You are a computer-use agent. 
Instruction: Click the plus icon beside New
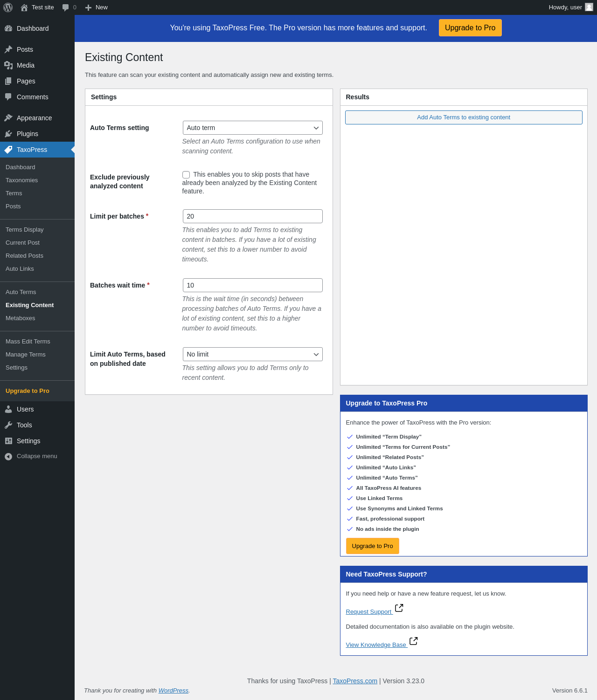(88, 7)
